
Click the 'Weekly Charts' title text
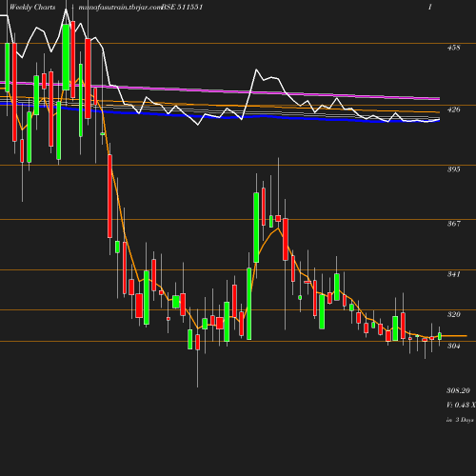32,8
